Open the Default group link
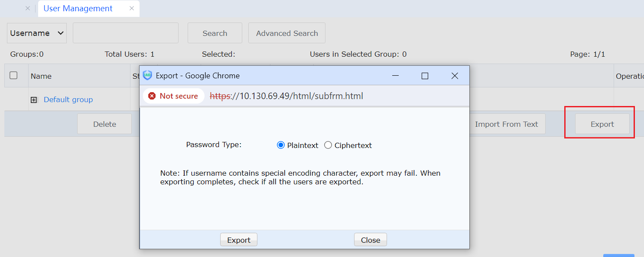Screen dimensions: 644x257 (x=68, y=100)
